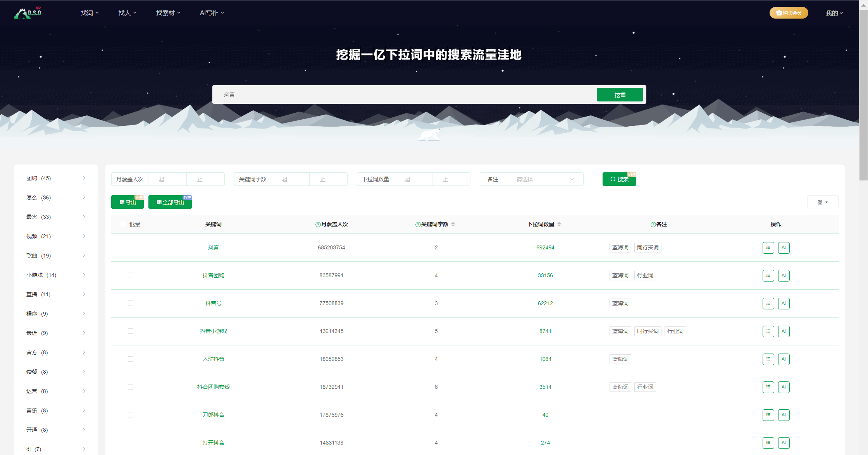
Task: Click the AI icon for 打开抖音 row
Action: pyautogui.click(x=784, y=443)
